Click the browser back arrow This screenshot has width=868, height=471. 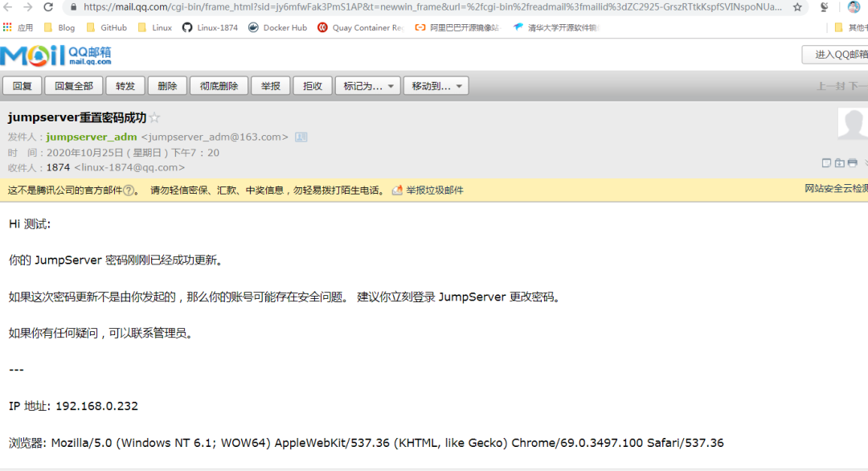pos(8,7)
